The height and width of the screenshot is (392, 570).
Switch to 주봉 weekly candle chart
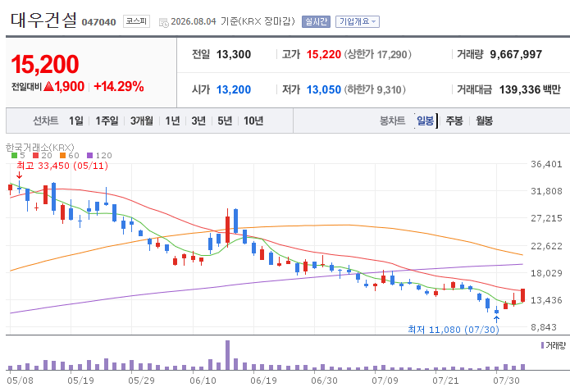(454, 121)
